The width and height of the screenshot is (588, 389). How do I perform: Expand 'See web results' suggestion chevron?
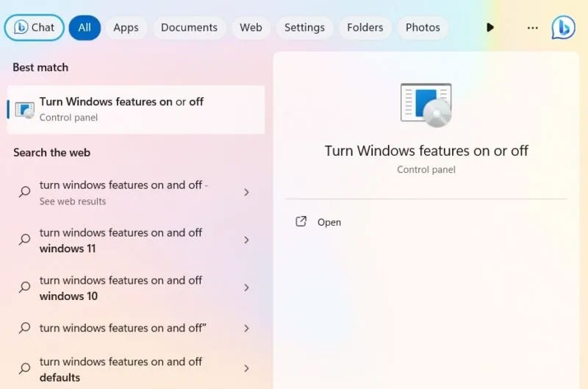(246, 193)
